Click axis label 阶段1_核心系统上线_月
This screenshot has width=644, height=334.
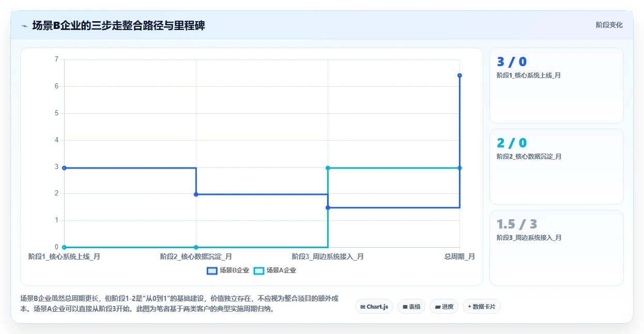coord(64,256)
